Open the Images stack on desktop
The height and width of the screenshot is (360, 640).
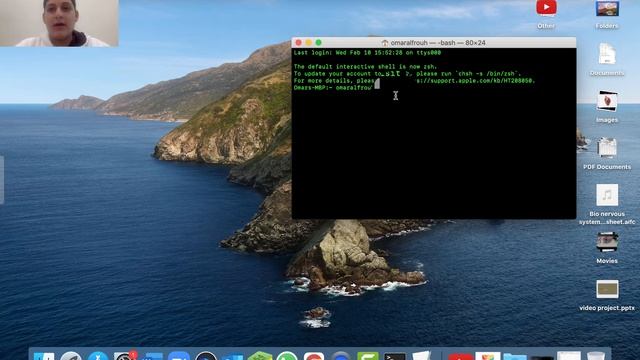tap(607, 101)
